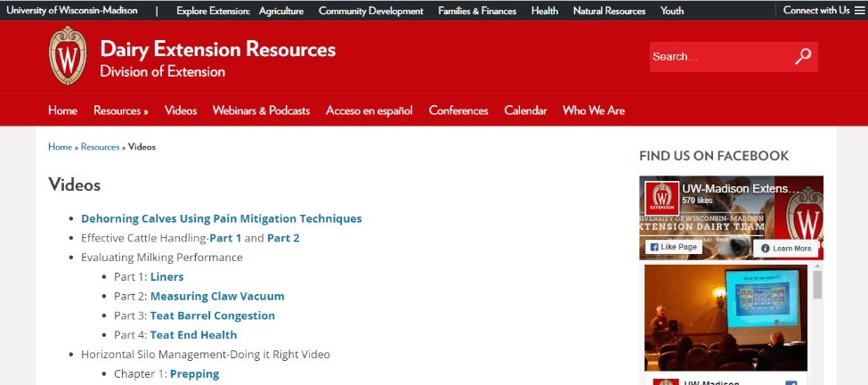Image resolution: width=868 pixels, height=385 pixels.
Task: Click the Home breadcrumb link
Action: tap(60, 147)
